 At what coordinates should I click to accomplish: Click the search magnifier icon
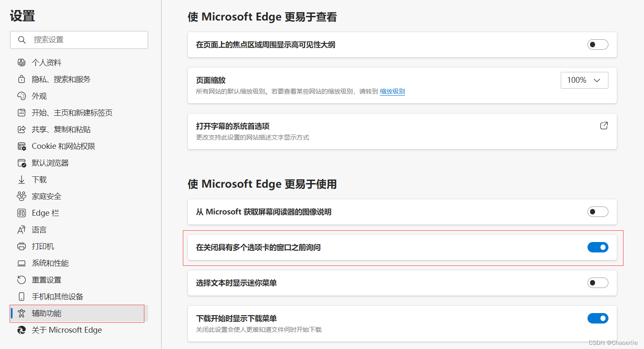[x=22, y=40]
